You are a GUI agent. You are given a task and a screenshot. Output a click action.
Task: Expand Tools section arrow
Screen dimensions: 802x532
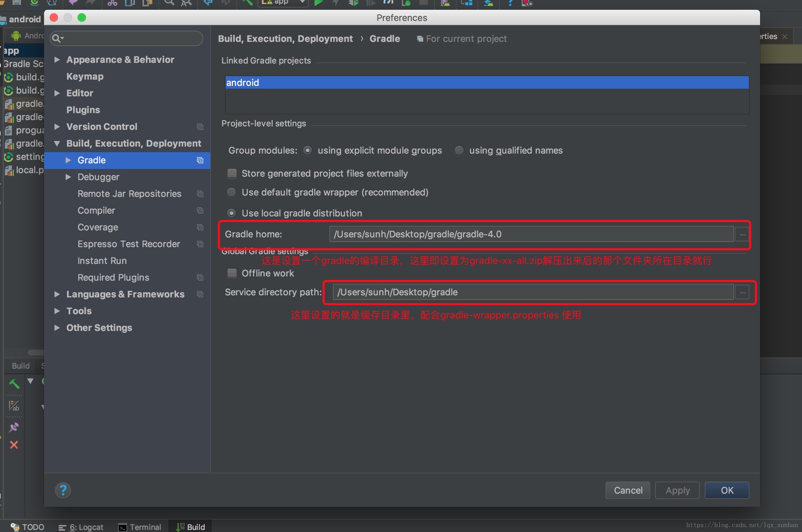click(57, 311)
